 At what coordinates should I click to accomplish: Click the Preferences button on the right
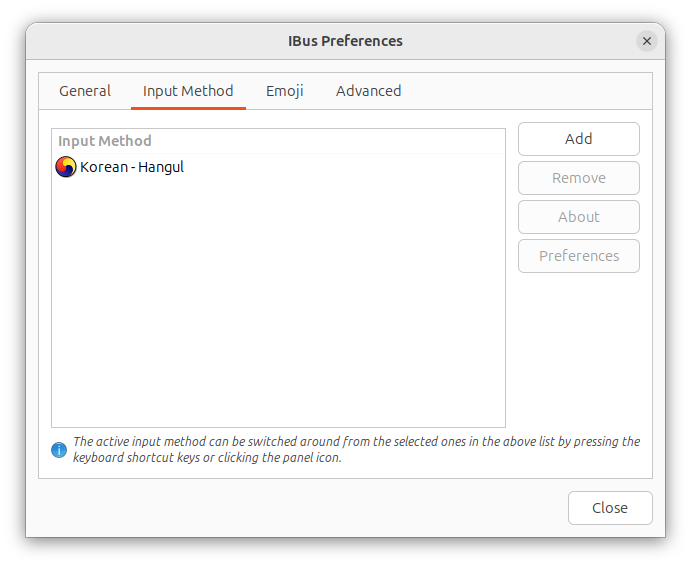(578, 256)
